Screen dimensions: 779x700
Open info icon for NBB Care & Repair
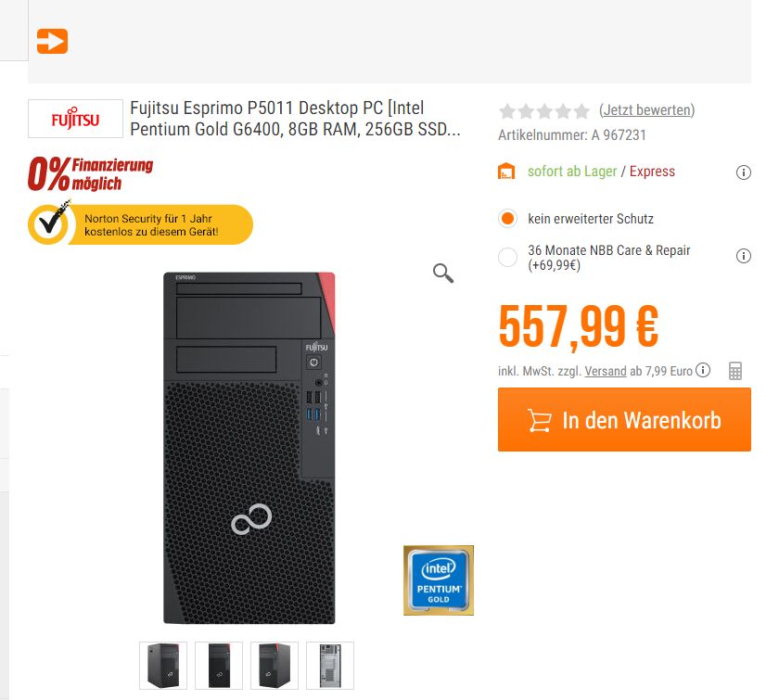[x=743, y=256]
